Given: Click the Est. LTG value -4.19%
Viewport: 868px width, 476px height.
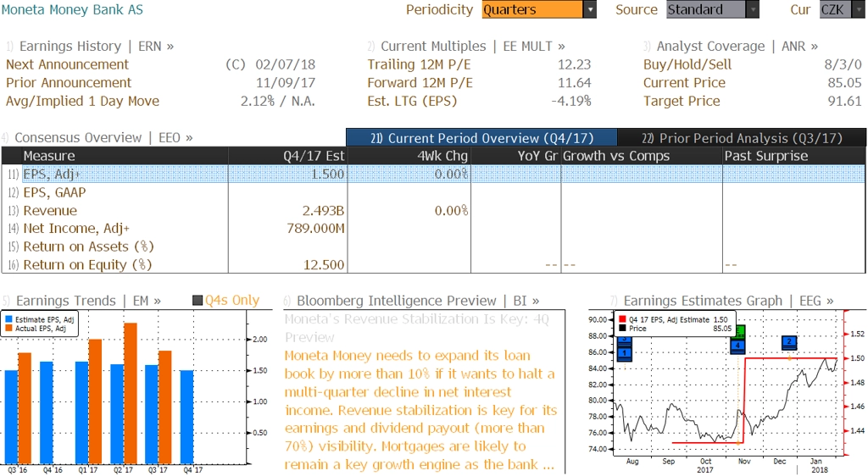Looking at the screenshot, I should point(570,101).
